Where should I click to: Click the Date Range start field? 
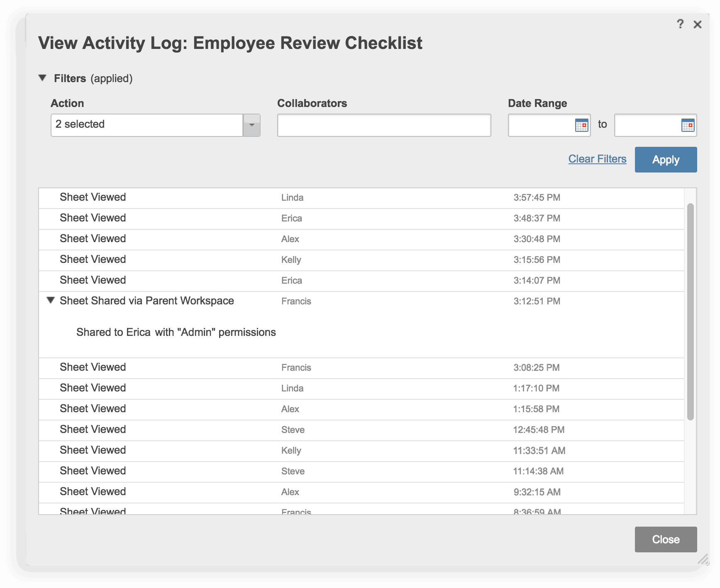541,125
